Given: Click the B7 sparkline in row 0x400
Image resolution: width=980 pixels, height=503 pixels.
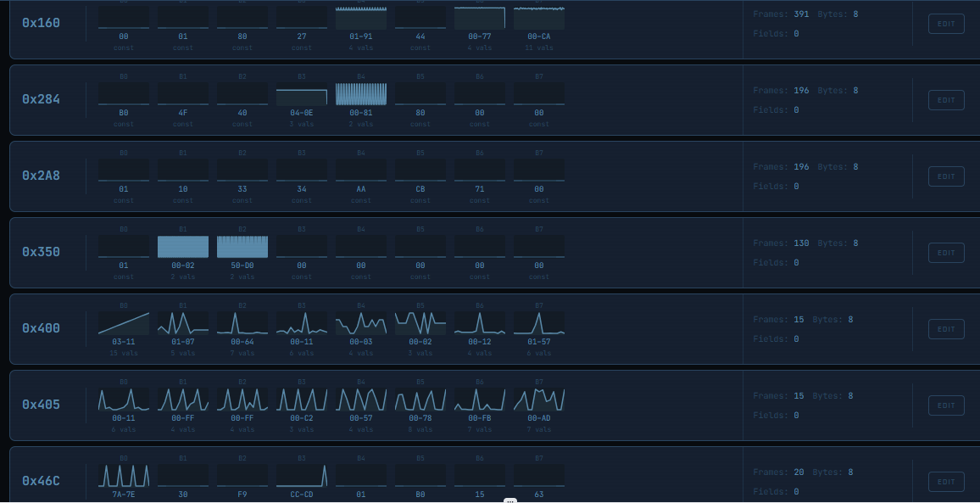Looking at the screenshot, I should coord(539,323).
